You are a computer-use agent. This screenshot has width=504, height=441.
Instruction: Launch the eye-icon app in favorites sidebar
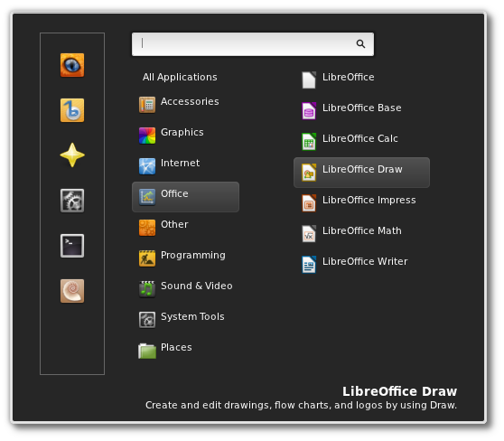click(72, 65)
